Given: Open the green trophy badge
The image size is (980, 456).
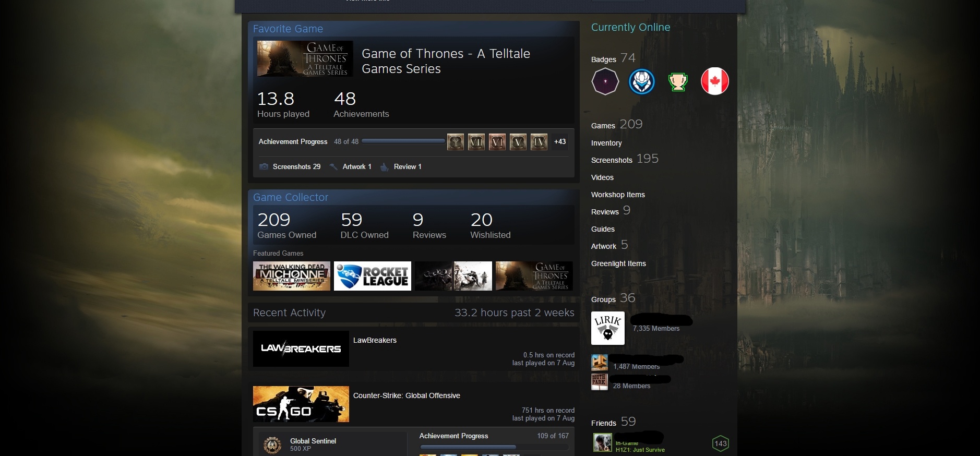Looking at the screenshot, I should point(678,81).
